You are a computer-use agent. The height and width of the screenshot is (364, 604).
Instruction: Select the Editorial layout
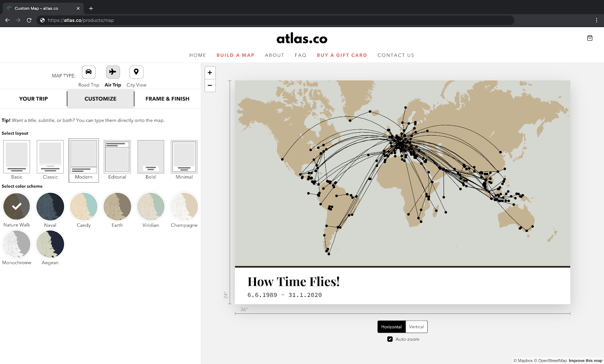coord(117,156)
